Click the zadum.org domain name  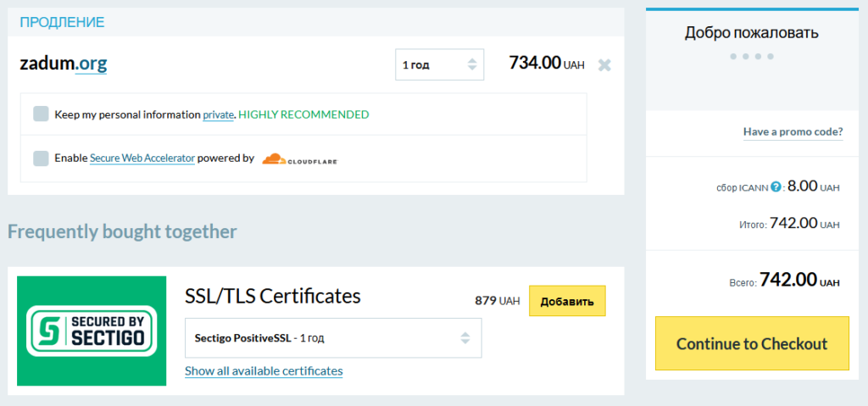pyautogui.click(x=63, y=64)
